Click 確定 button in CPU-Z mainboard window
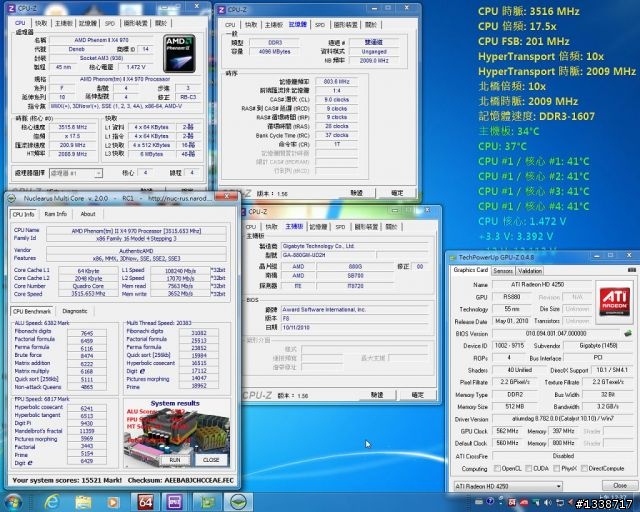640x512 pixels. point(417,395)
